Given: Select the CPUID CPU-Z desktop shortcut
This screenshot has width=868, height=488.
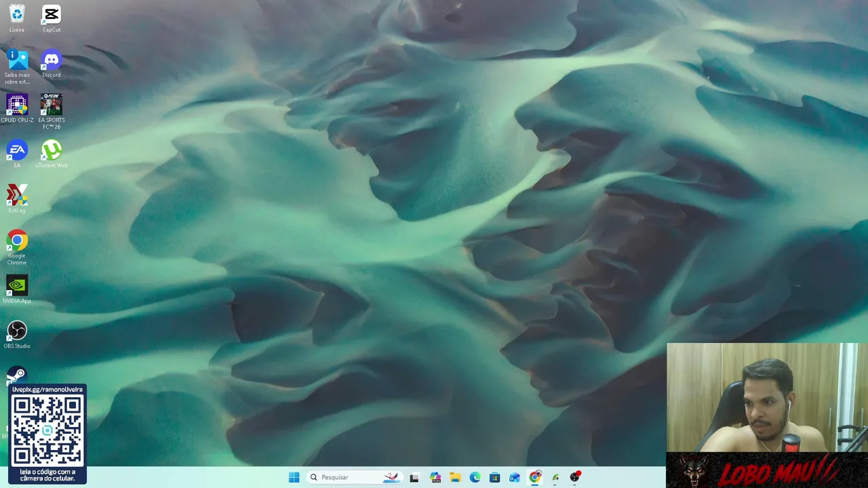Looking at the screenshot, I should tap(17, 109).
